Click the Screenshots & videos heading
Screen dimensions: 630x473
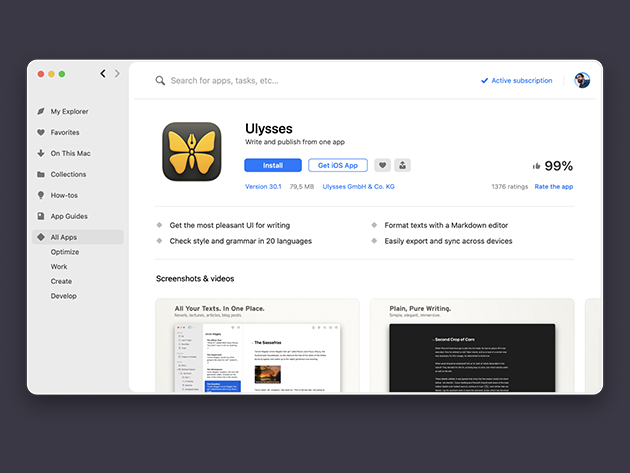(195, 278)
